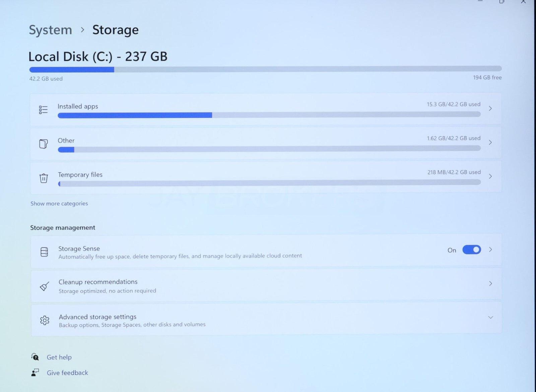536x392 pixels.
Task: Click the Get help headset icon
Action: point(35,357)
